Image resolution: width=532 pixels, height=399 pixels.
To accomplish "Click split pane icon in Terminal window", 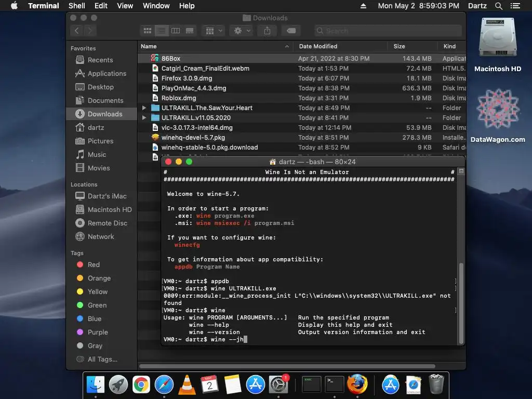I will (461, 171).
